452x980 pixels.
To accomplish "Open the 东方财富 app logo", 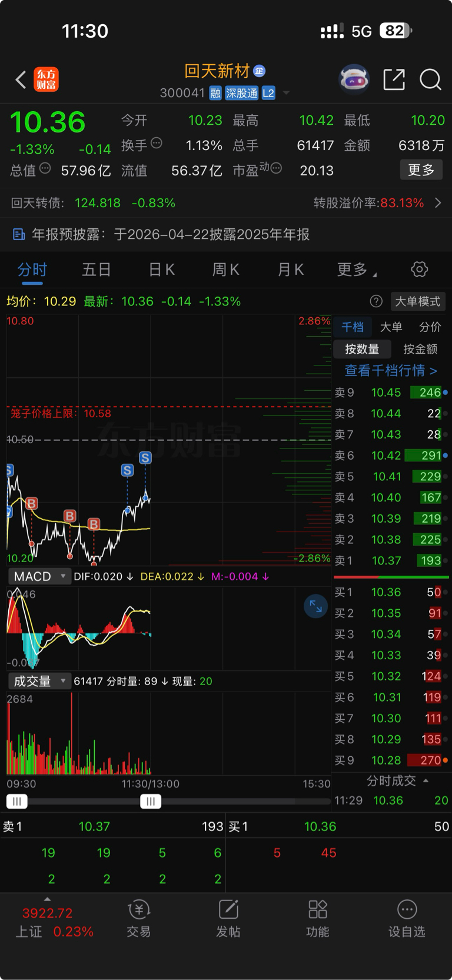I will 46,79.
